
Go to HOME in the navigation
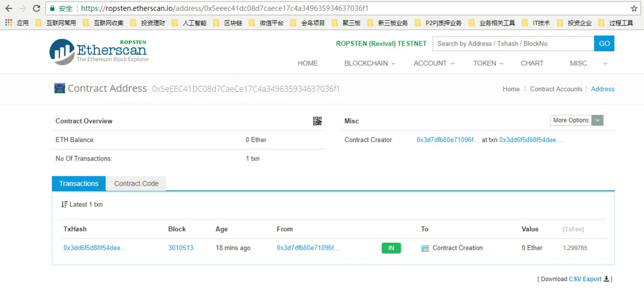point(307,63)
